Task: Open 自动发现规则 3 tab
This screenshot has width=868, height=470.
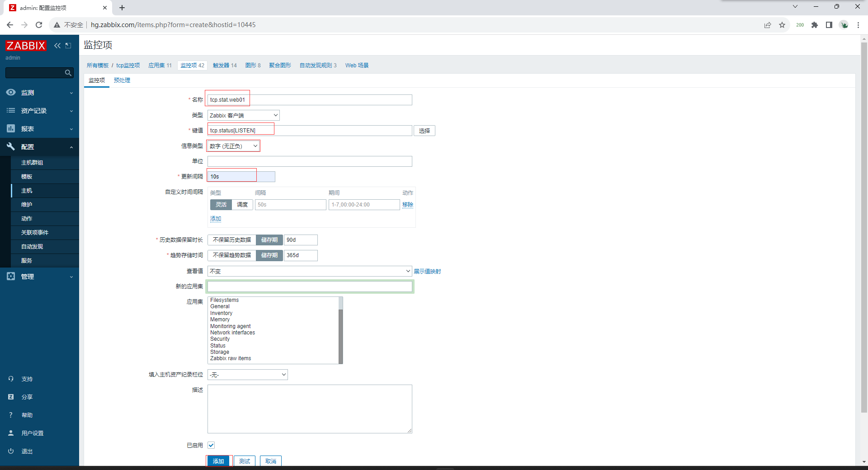Action: point(318,66)
